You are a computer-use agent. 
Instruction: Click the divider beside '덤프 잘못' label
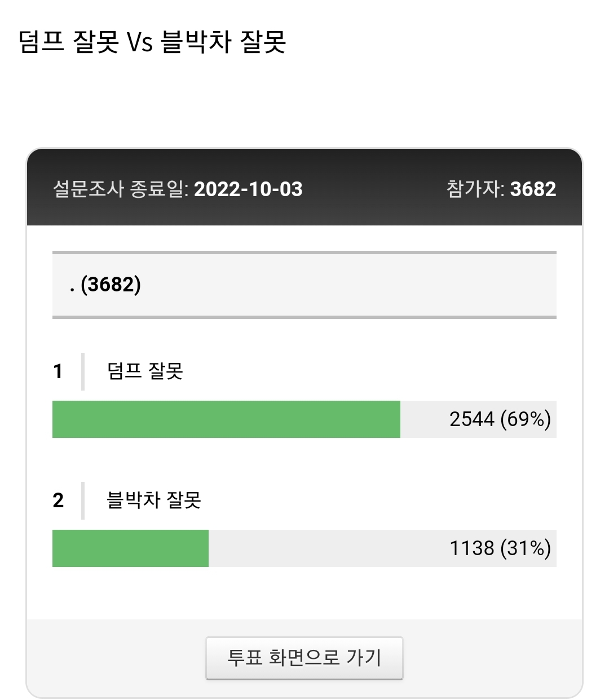click(x=83, y=371)
